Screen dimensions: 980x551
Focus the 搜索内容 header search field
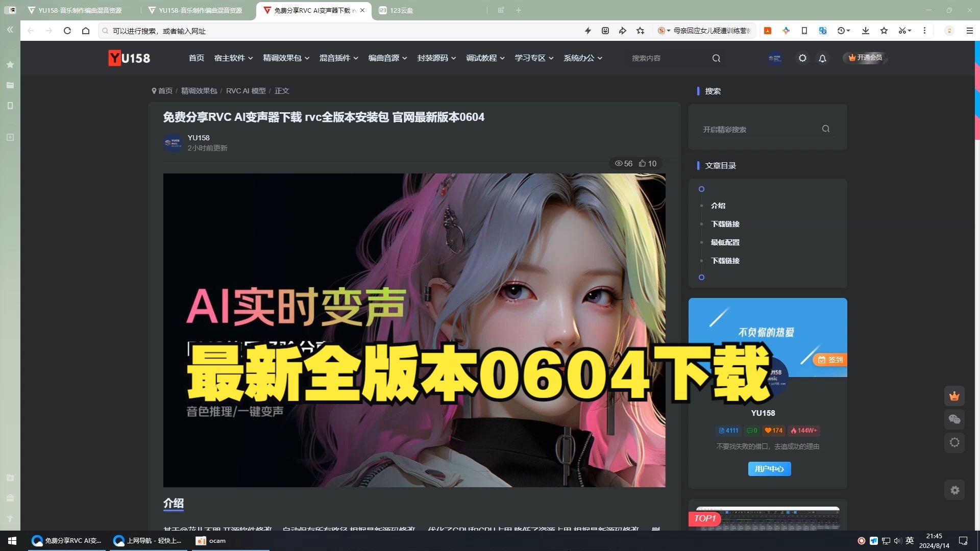pos(669,58)
